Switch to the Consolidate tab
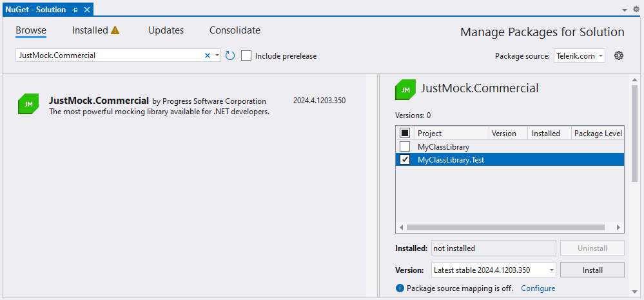This screenshot has width=644, height=300. (x=235, y=30)
